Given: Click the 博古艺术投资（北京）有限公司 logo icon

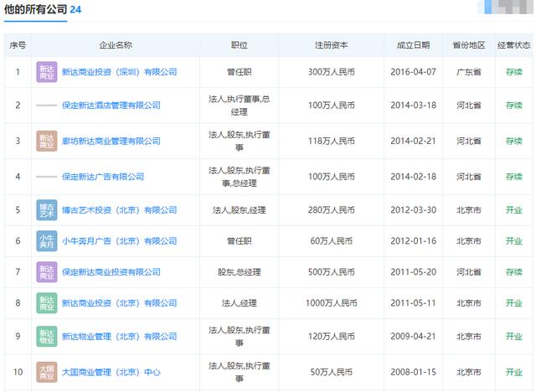Looking at the screenshot, I should pyautogui.click(x=47, y=210).
